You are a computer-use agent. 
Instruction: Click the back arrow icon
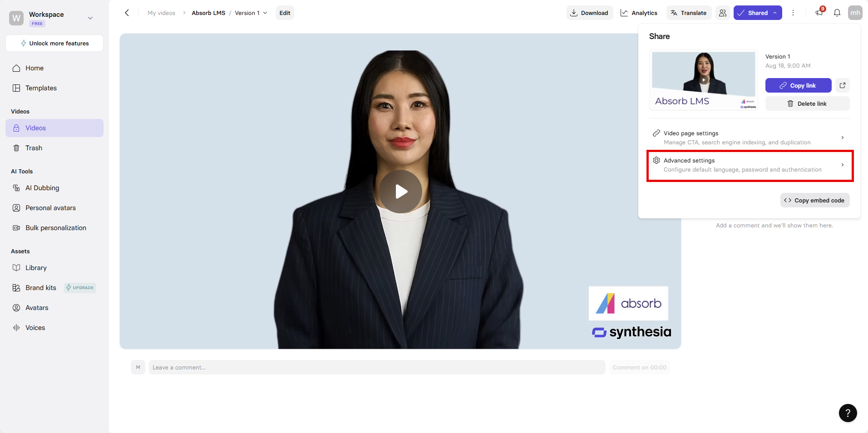[127, 13]
